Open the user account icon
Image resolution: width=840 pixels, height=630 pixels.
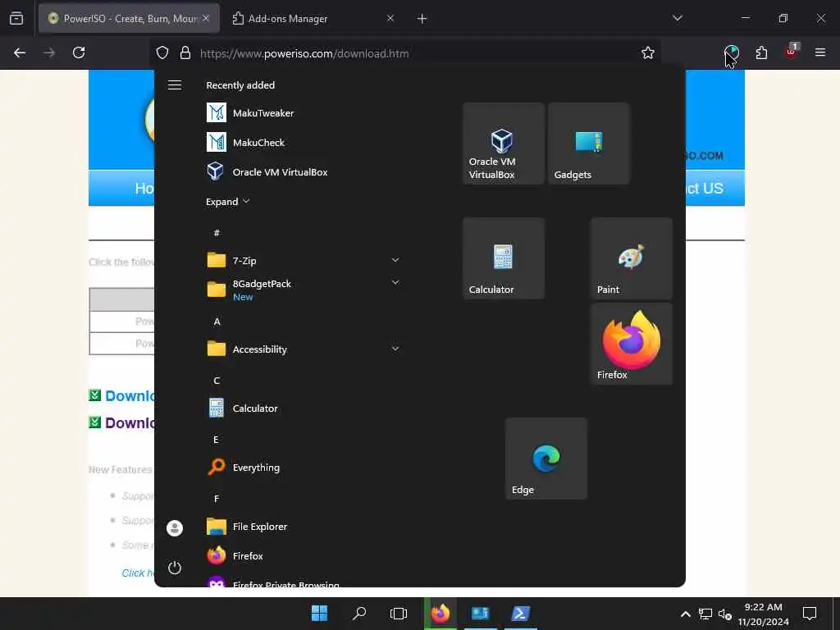[x=175, y=528]
